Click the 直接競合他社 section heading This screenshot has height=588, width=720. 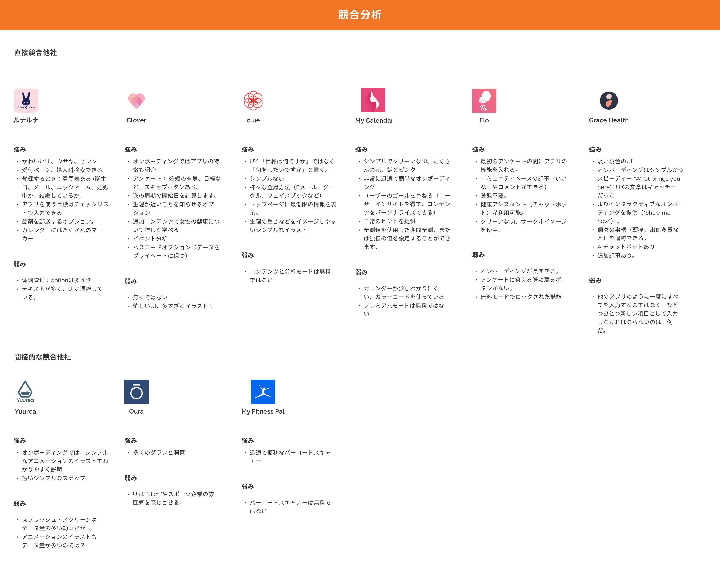35,53
